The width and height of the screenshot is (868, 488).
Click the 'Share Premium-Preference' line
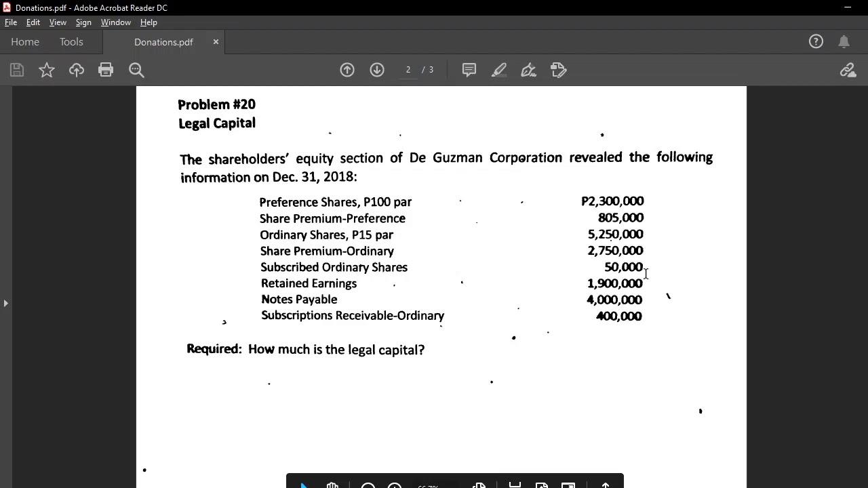332,218
